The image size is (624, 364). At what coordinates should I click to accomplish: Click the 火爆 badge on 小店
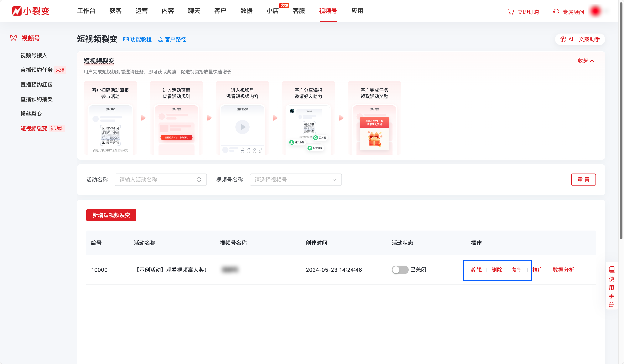tap(284, 5)
